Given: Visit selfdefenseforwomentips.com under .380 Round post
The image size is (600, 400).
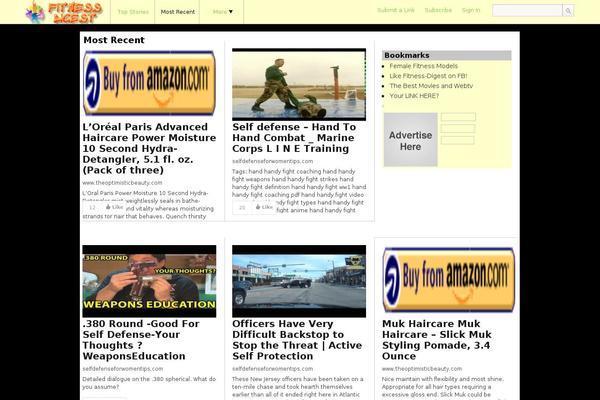Looking at the screenshot, I should pos(122,369).
